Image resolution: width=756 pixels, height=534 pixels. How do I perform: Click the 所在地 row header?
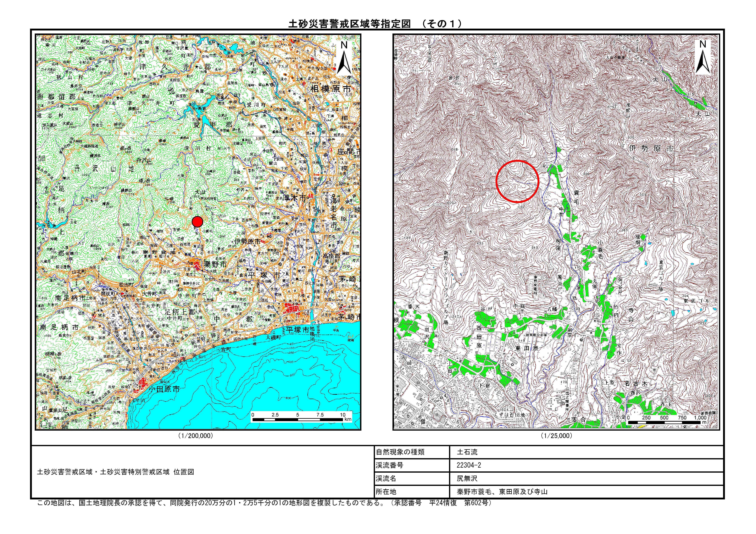tap(386, 492)
